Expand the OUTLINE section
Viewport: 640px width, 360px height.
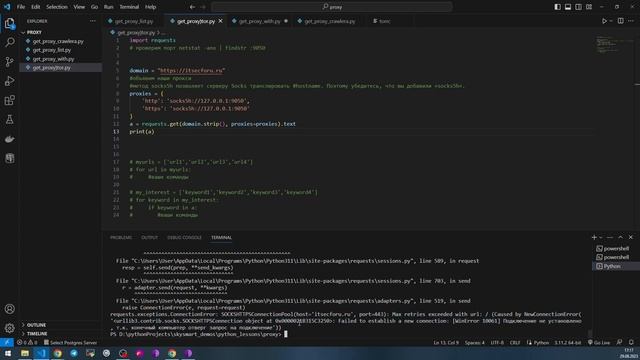point(36,325)
